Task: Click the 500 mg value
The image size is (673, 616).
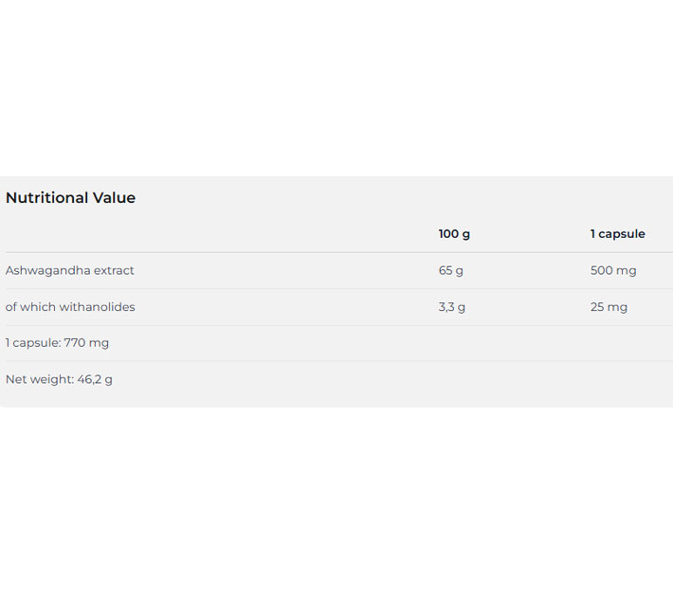Action: (x=613, y=271)
